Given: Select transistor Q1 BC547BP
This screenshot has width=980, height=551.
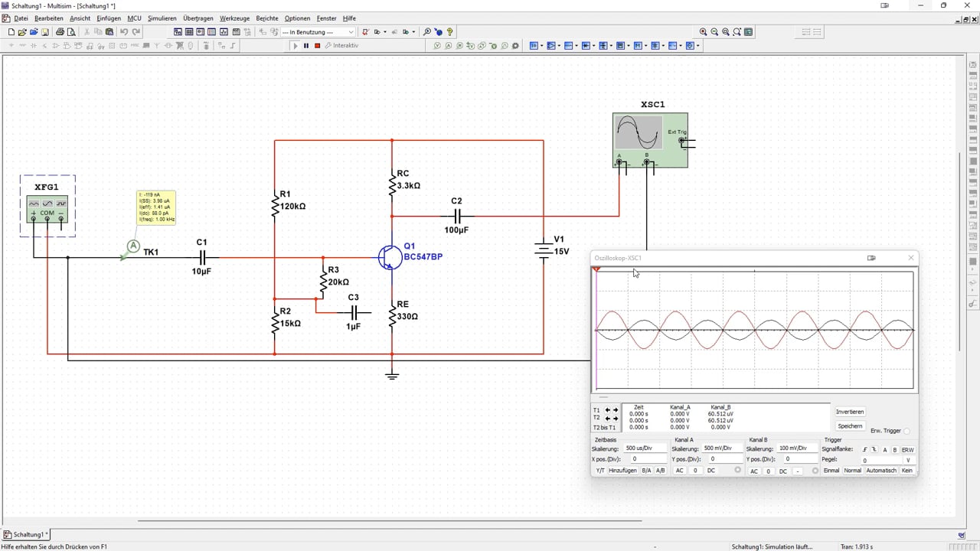Looking at the screenshot, I should (x=390, y=256).
